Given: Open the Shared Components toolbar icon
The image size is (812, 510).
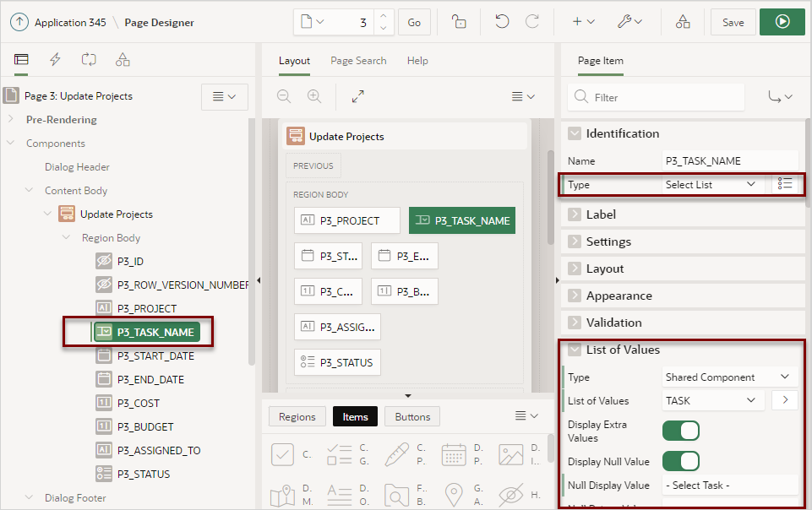Looking at the screenshot, I should pyautogui.click(x=683, y=22).
